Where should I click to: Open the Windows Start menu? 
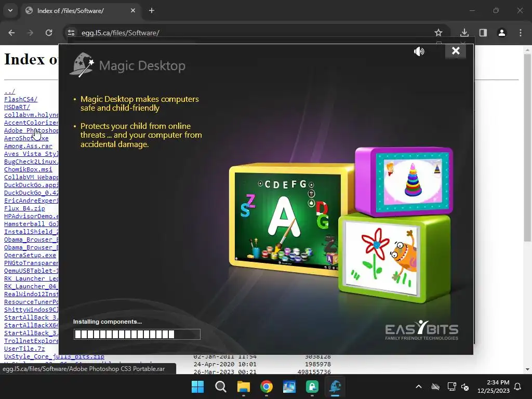click(198, 387)
